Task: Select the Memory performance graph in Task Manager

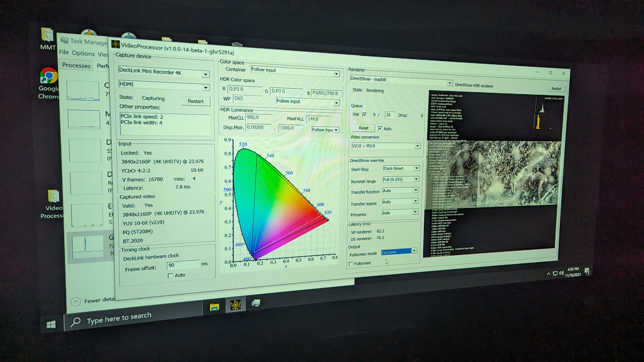Action: click(84, 120)
